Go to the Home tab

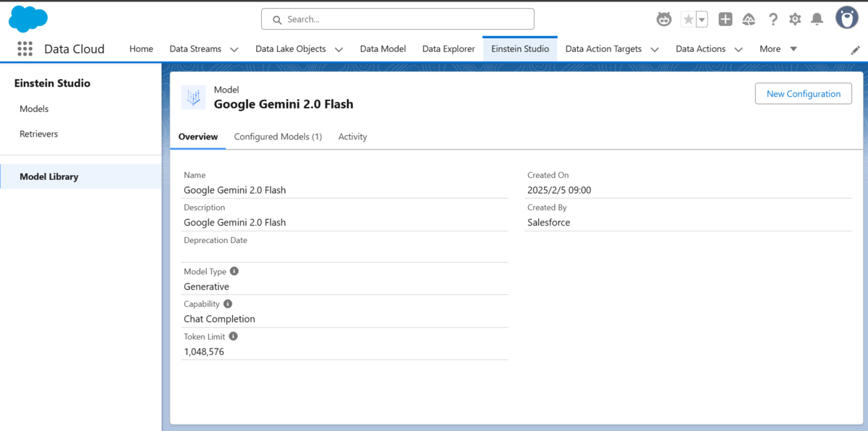tap(141, 49)
